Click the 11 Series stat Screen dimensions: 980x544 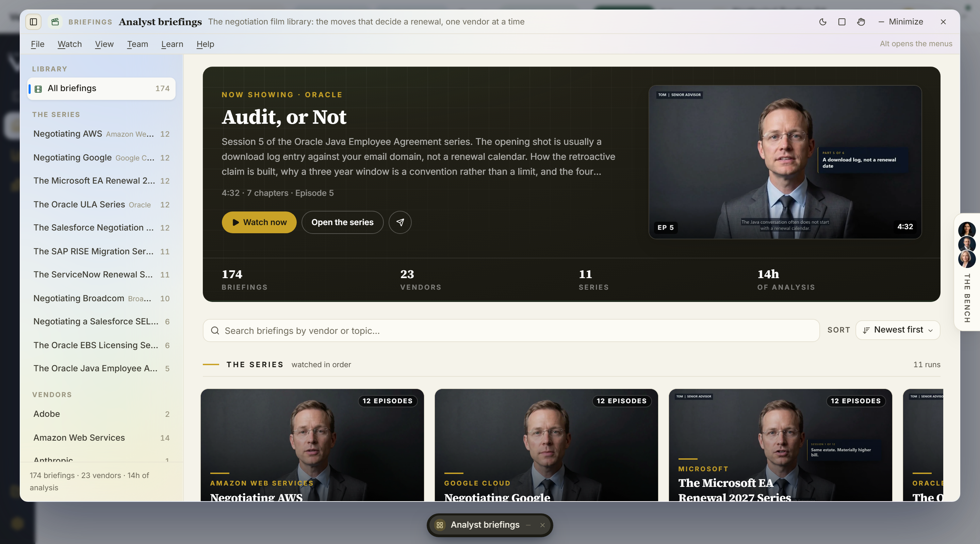(x=593, y=279)
